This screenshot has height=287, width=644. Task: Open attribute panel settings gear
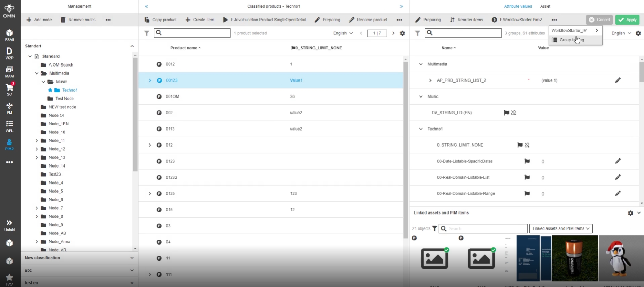click(638, 33)
